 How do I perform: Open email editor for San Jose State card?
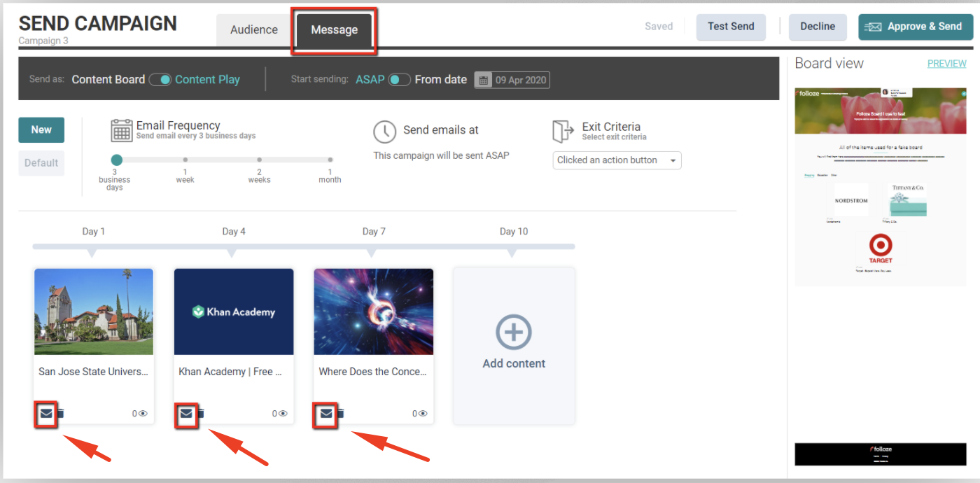(46, 413)
